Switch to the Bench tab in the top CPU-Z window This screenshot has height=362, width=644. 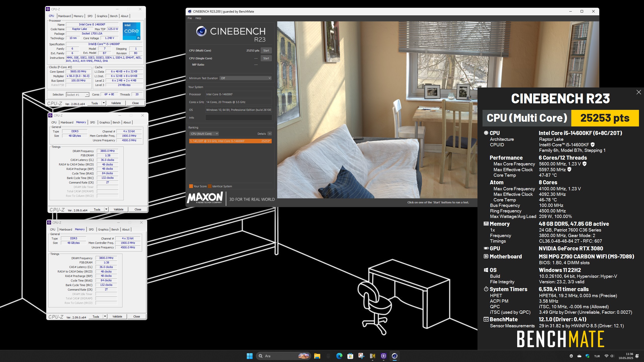tap(114, 16)
